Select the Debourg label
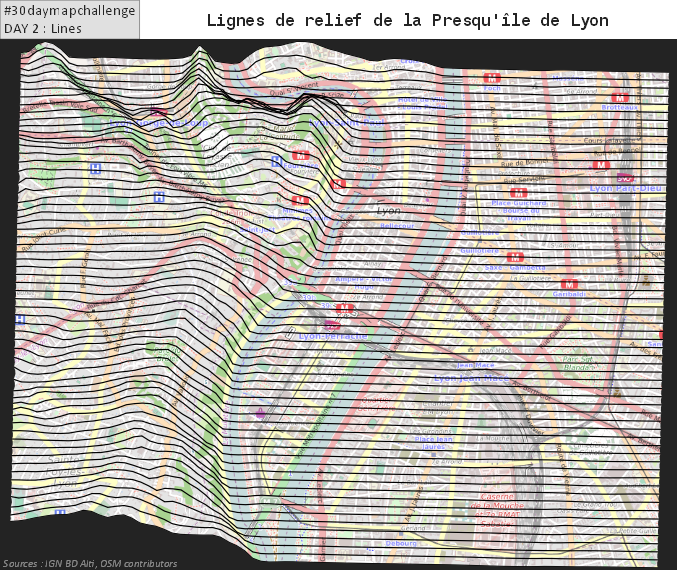This screenshot has width=677, height=570. [401, 543]
